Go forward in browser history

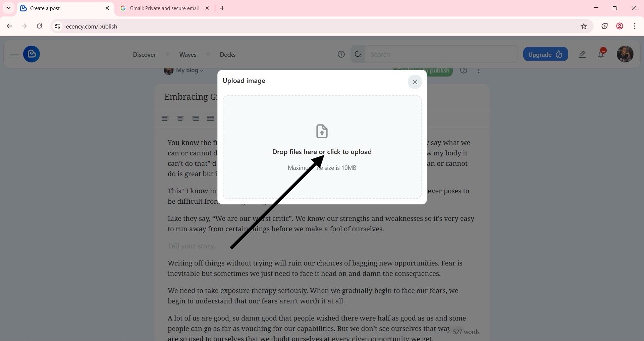click(24, 26)
